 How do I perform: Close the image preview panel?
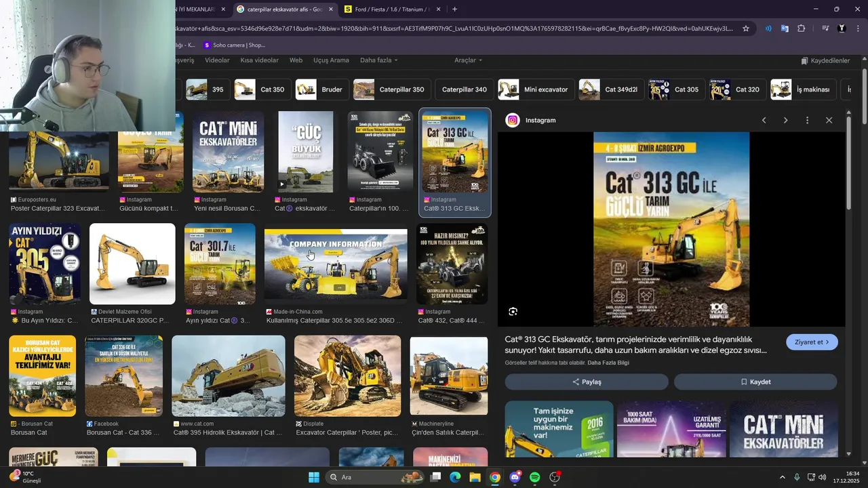coord(829,120)
